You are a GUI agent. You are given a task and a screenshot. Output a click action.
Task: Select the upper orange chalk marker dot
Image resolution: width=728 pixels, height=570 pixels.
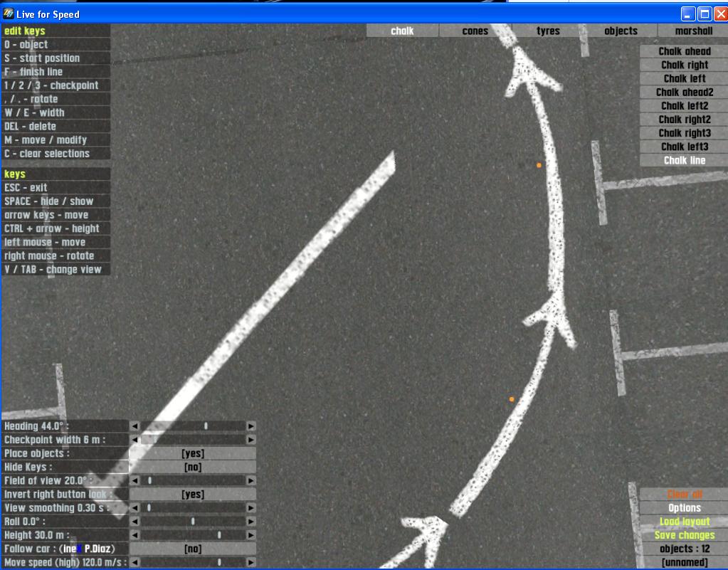[539, 165]
